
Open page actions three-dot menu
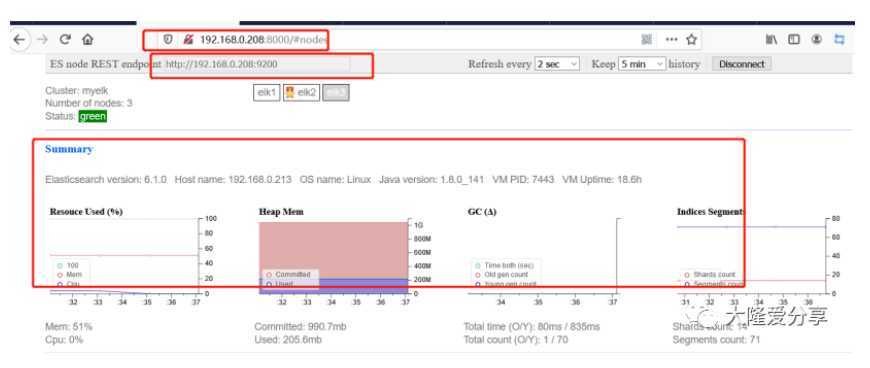[x=671, y=39]
